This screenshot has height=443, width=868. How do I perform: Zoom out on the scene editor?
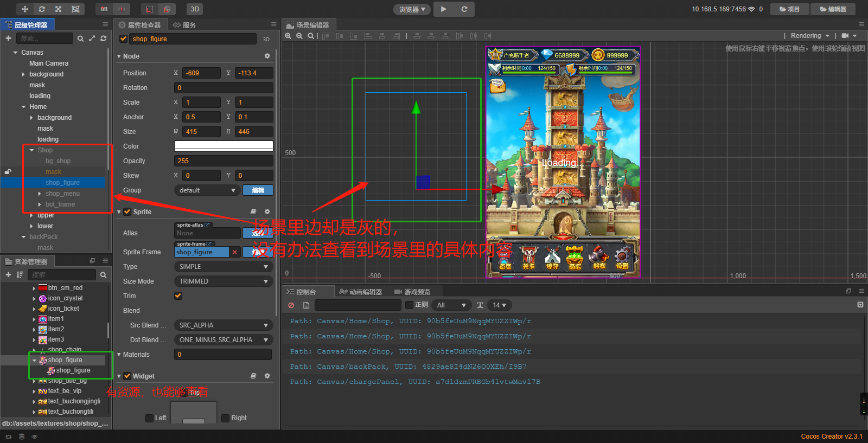[x=299, y=36]
